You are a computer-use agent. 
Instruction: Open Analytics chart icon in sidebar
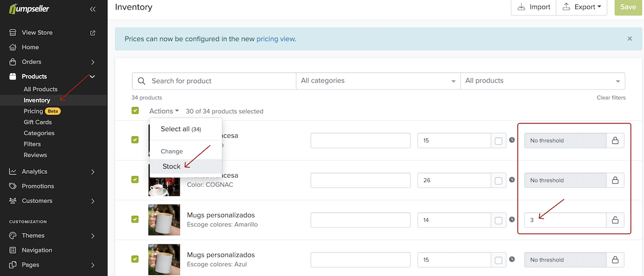tap(13, 172)
